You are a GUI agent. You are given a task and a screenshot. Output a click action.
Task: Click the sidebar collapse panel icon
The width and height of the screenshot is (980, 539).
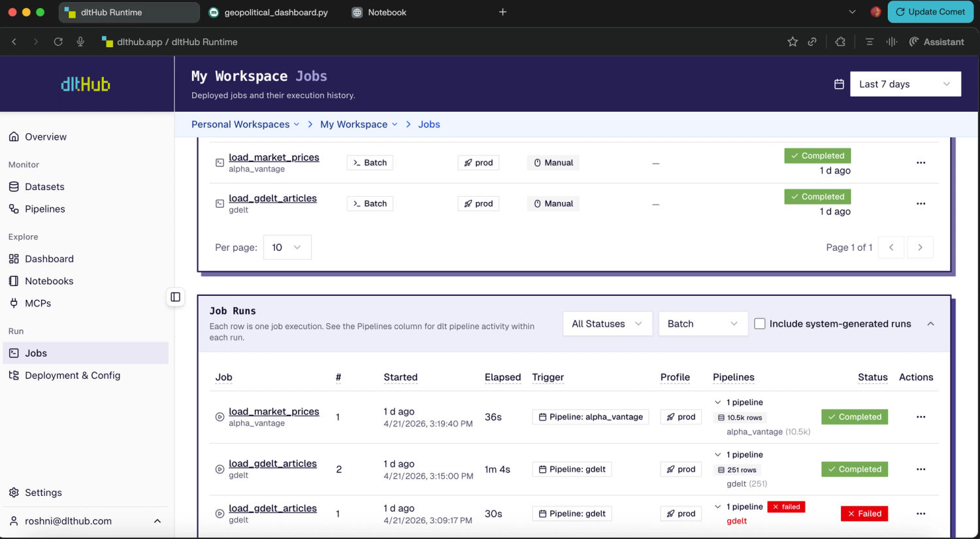[x=175, y=297]
